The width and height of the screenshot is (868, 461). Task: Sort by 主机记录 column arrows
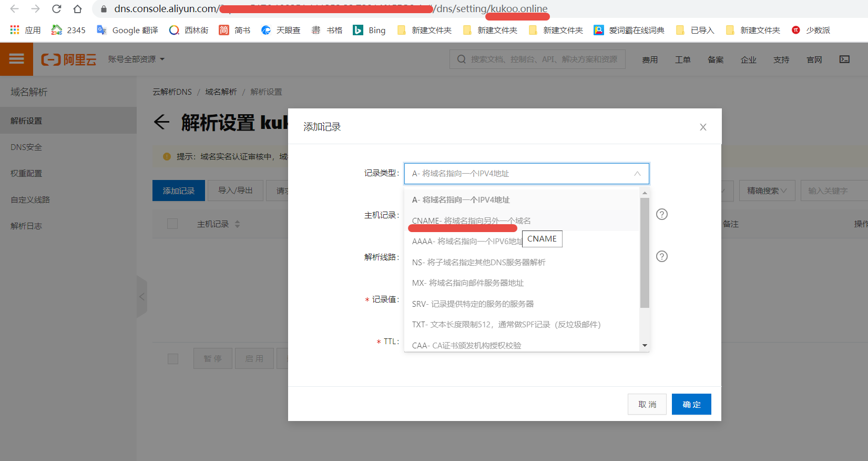coord(237,224)
